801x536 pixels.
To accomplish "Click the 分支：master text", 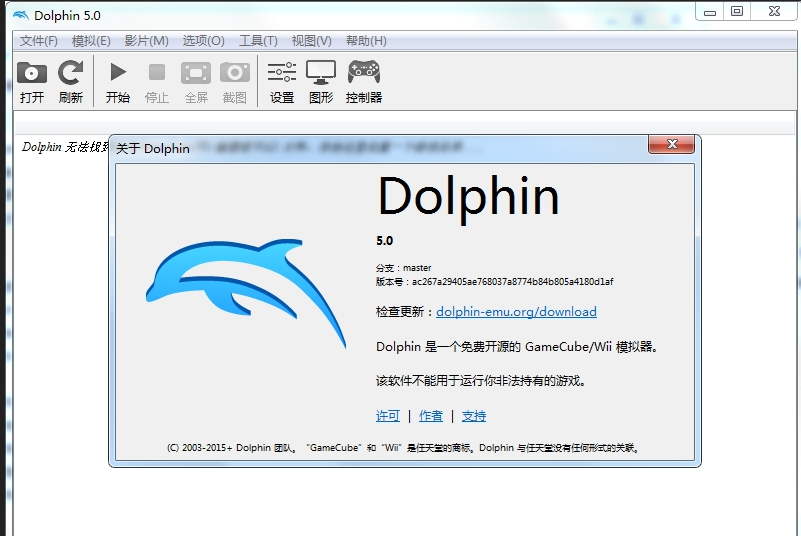I will coord(404,268).
